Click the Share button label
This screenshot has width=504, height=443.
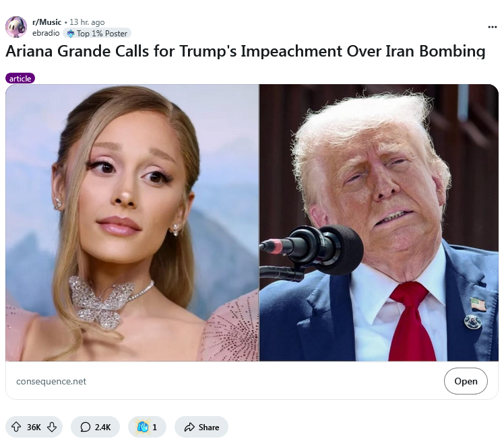[209, 428]
